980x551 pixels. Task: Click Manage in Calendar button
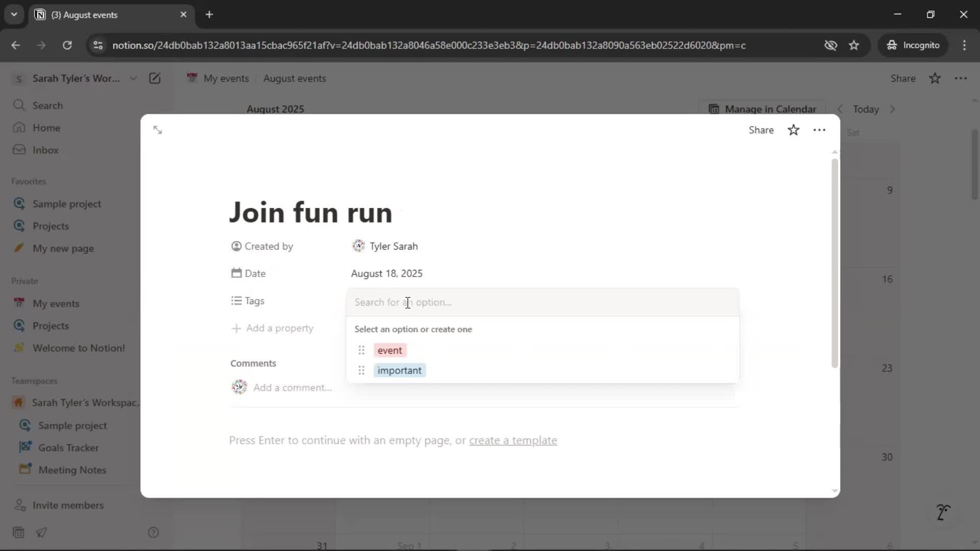763,109
